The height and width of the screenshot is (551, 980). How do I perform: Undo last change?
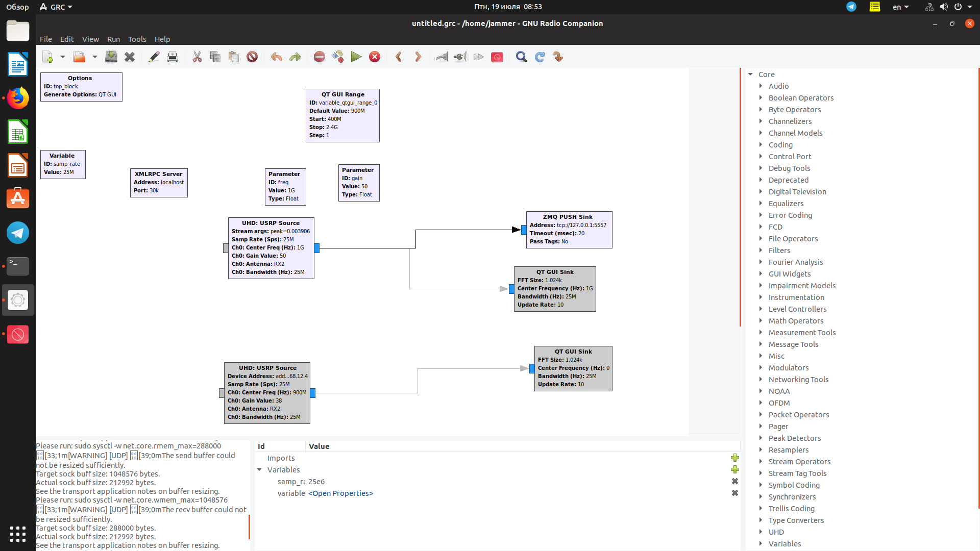[277, 57]
